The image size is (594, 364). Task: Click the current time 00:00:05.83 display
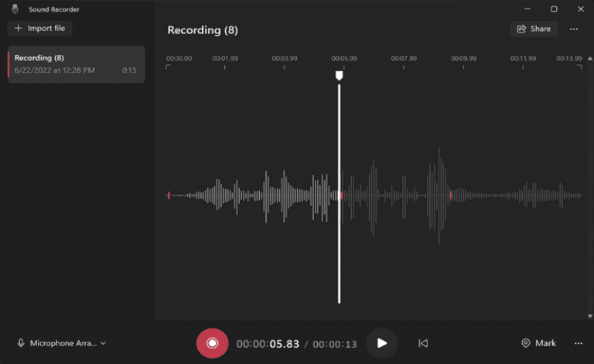(268, 344)
